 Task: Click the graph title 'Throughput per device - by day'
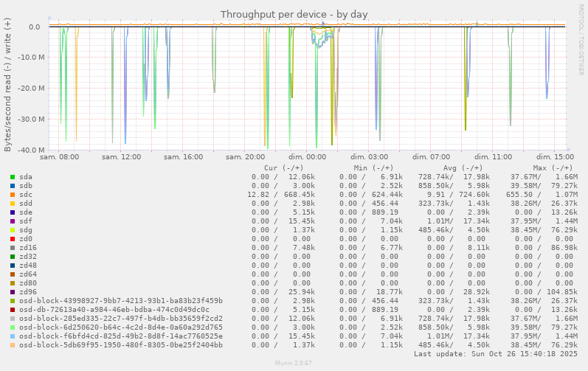294,15
